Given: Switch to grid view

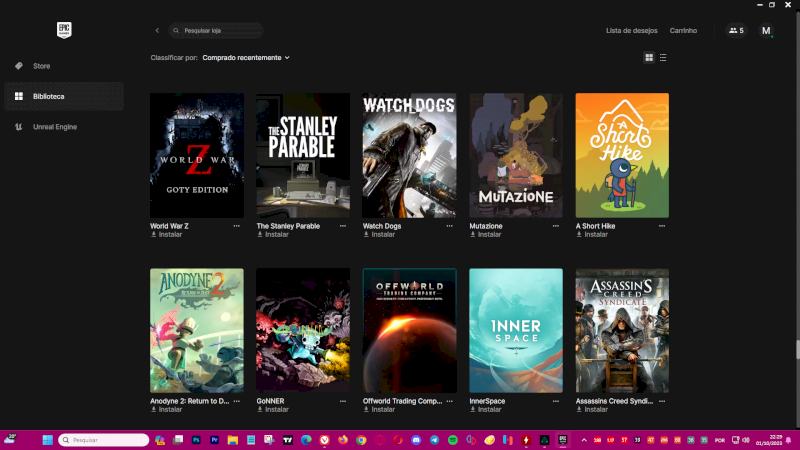Looking at the screenshot, I should [x=649, y=58].
